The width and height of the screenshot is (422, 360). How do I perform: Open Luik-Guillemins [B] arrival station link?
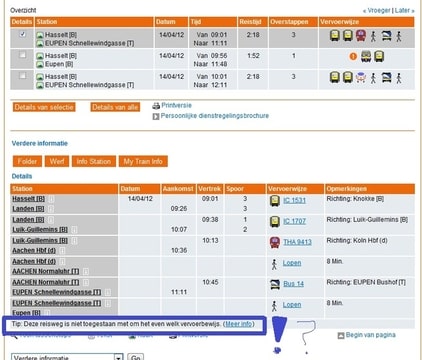point(40,230)
